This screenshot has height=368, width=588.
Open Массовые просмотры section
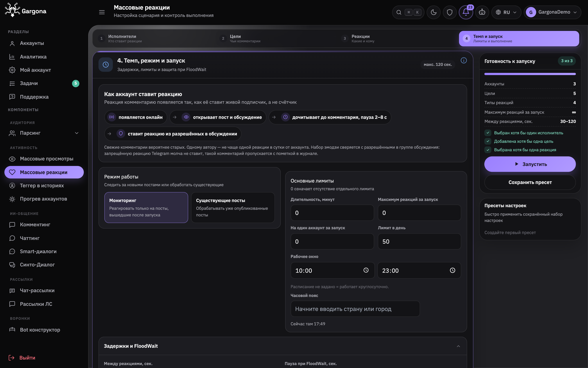pos(44,159)
